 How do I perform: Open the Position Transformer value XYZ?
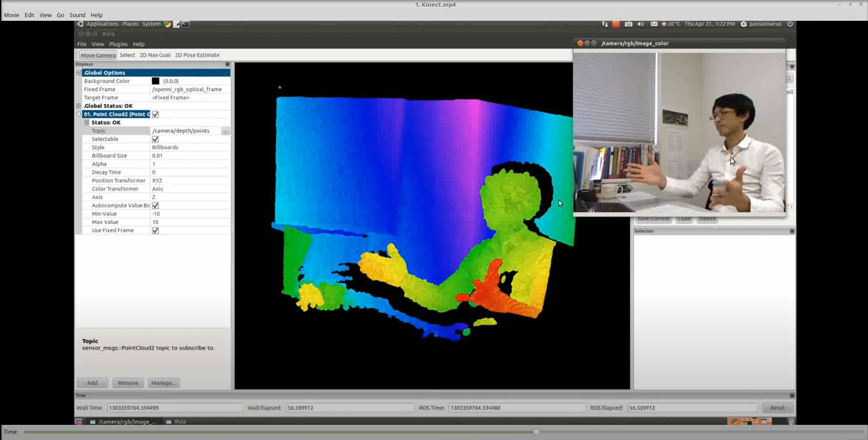click(x=190, y=180)
